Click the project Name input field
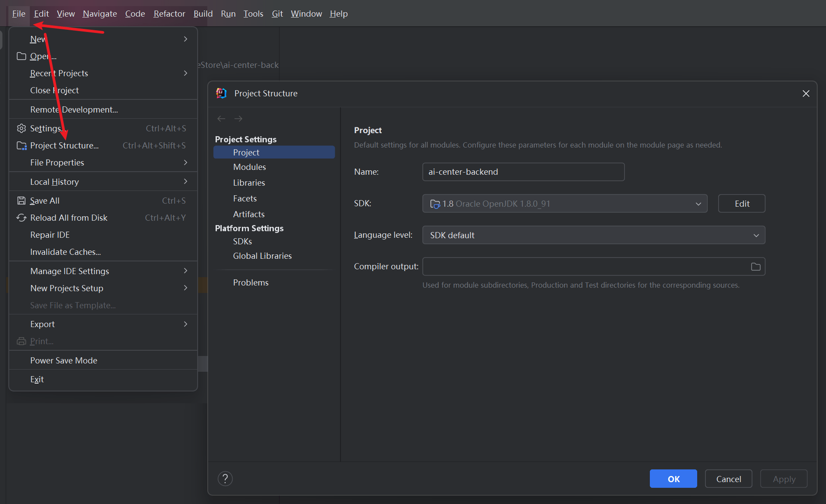 (x=523, y=172)
